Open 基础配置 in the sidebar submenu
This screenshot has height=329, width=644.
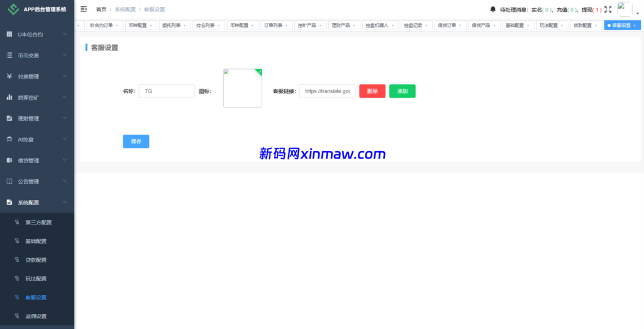point(36,241)
